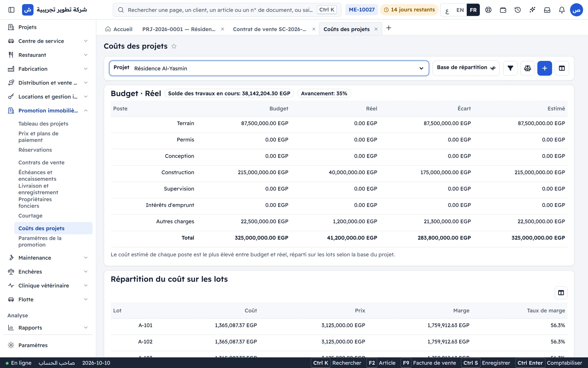Favorite the Coûts des projets page star
The width and height of the screenshot is (588, 368).
[x=174, y=46]
